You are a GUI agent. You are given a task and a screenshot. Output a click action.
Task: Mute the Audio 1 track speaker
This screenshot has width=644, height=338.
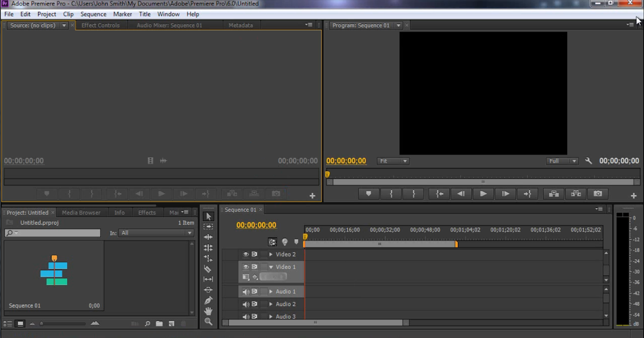click(246, 292)
